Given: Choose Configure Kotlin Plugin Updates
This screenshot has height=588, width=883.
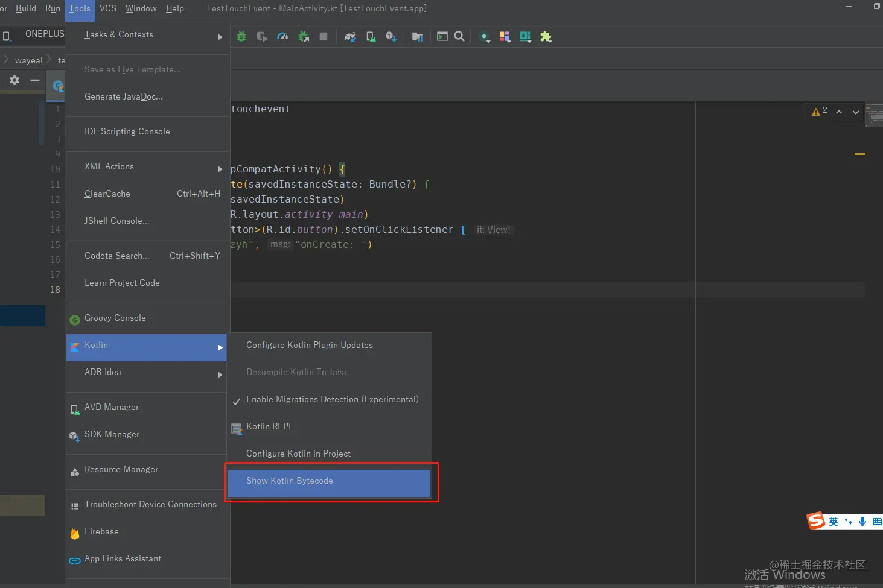Looking at the screenshot, I should click(x=330, y=345).
